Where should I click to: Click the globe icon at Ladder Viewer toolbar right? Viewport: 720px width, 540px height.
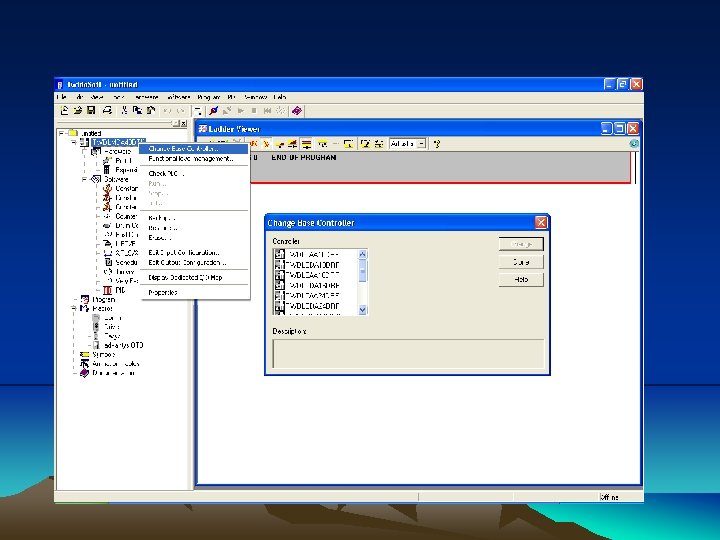click(634, 144)
